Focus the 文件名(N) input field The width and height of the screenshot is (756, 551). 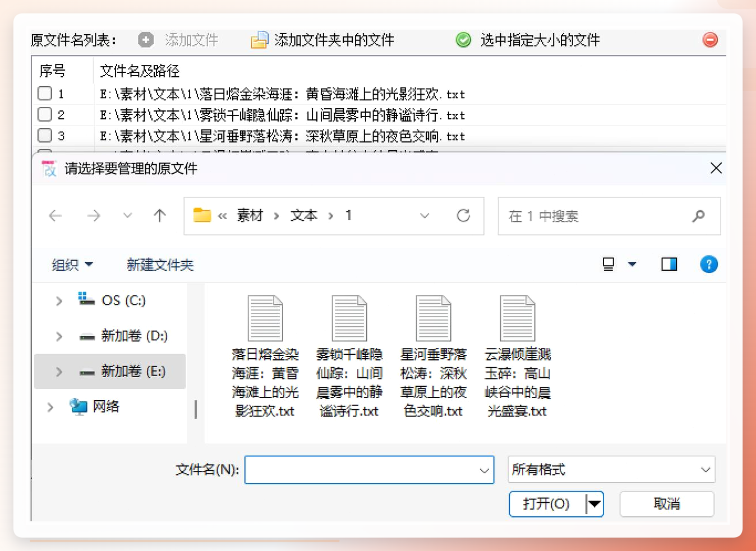(x=369, y=470)
